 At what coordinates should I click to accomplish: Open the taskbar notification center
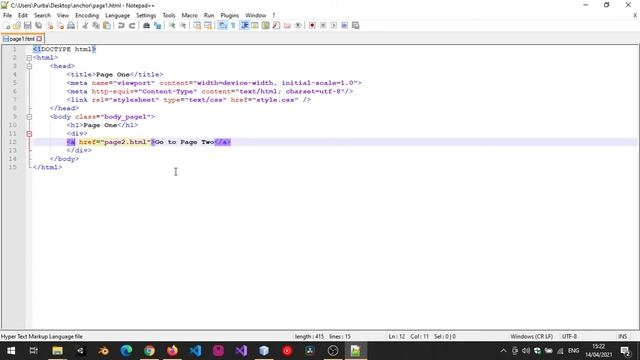point(626,351)
